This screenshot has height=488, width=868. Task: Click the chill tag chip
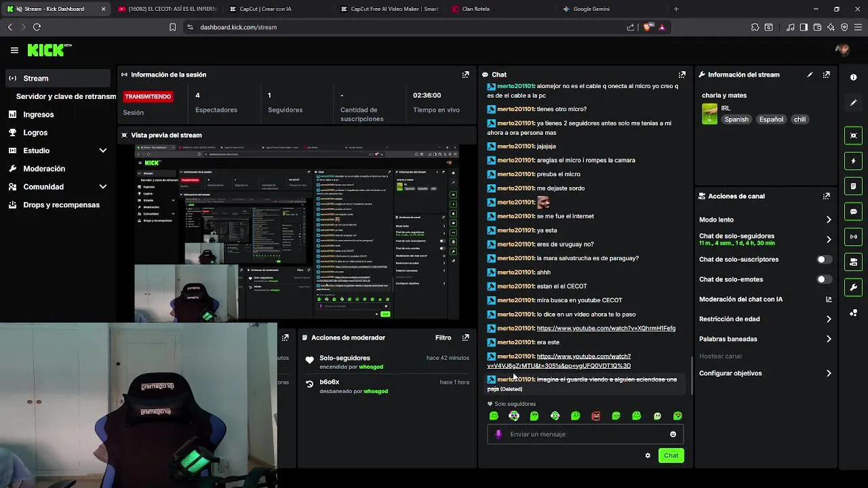pyautogui.click(x=800, y=119)
